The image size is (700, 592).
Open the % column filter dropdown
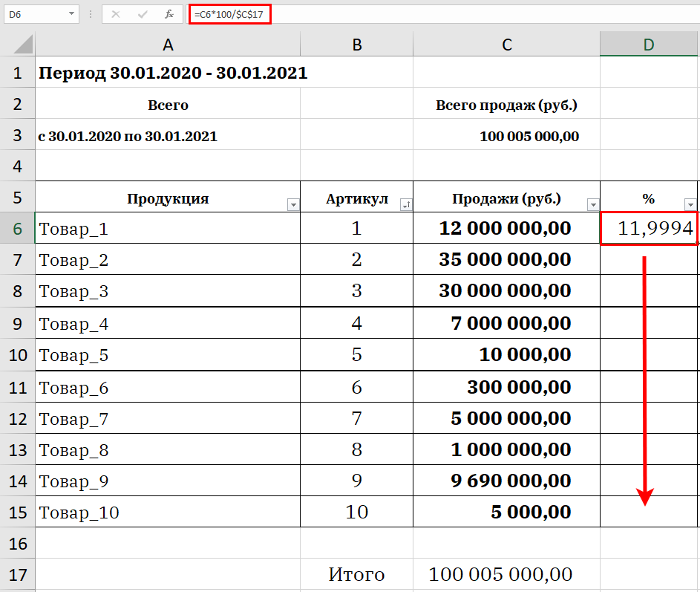pyautogui.click(x=690, y=204)
